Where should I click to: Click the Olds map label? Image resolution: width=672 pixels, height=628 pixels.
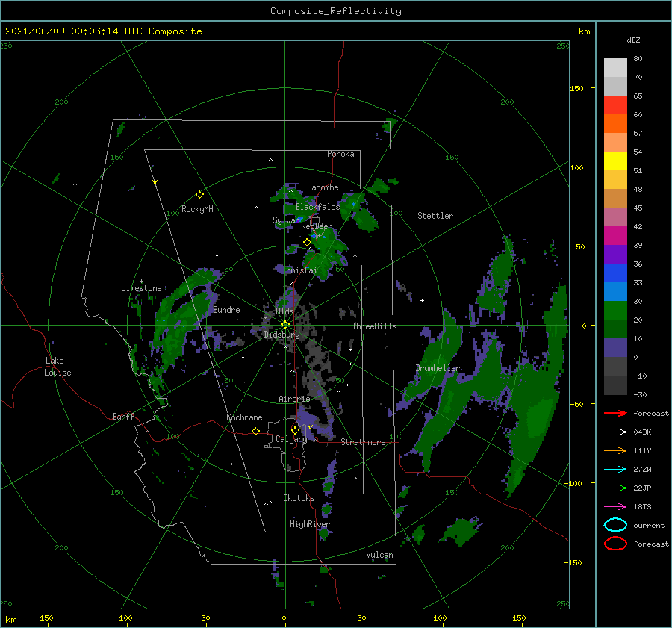pos(284,311)
